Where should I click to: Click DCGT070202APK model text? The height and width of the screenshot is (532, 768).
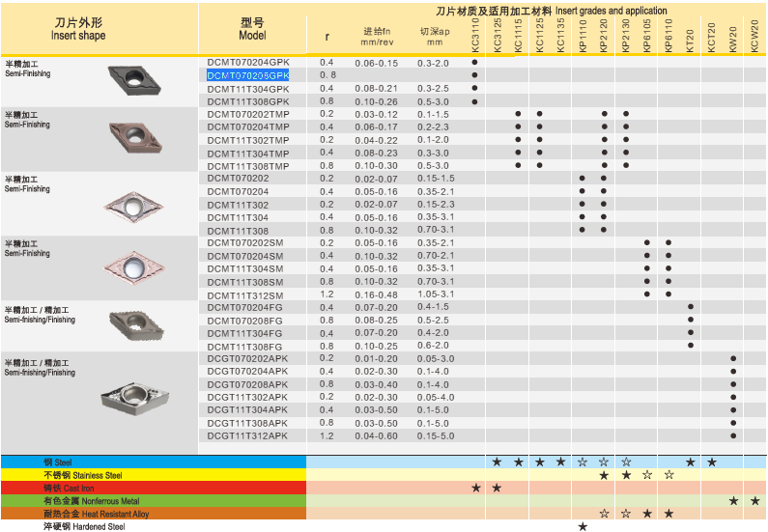point(247,358)
